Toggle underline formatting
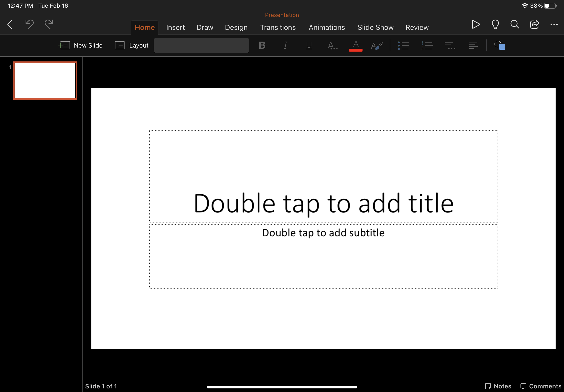This screenshot has width=564, height=392. (x=308, y=45)
